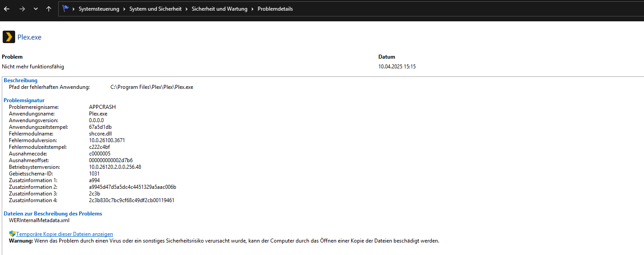Select Fehlermodulname value shcore.dll
Screen dimensions: 644x255
pyautogui.click(x=100, y=134)
